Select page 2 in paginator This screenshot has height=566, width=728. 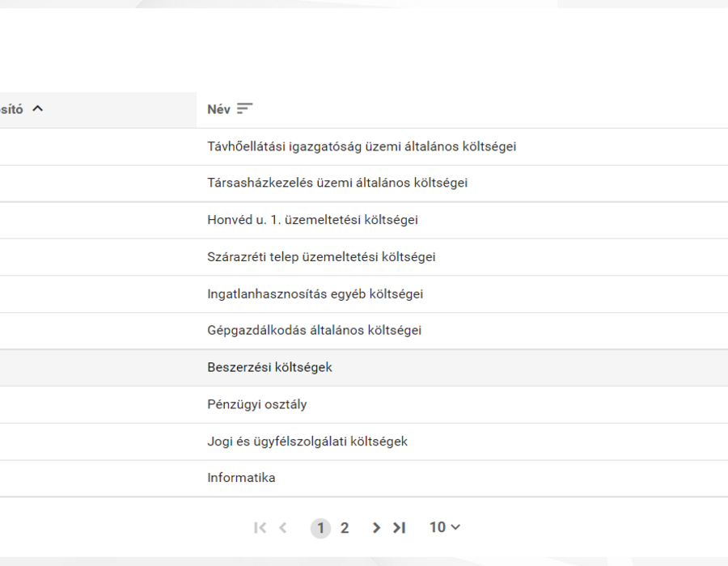(x=345, y=528)
